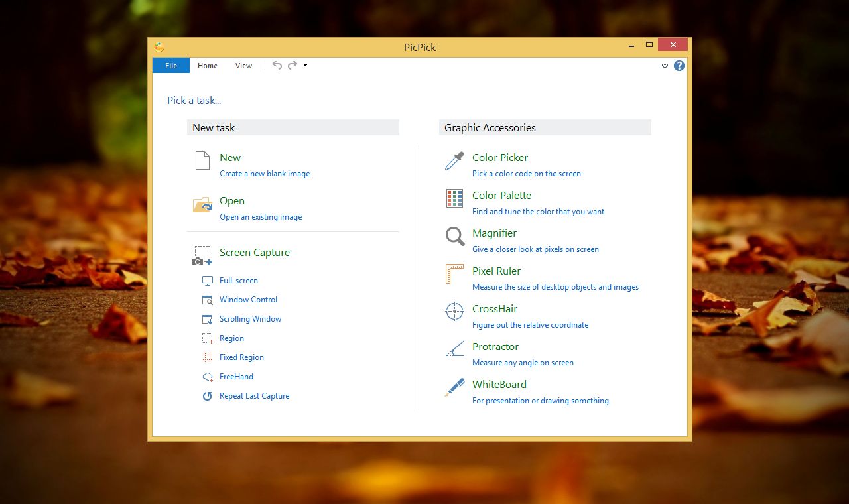Image resolution: width=849 pixels, height=504 pixels.
Task: Click 'Open an existing image' description
Action: pyautogui.click(x=261, y=217)
